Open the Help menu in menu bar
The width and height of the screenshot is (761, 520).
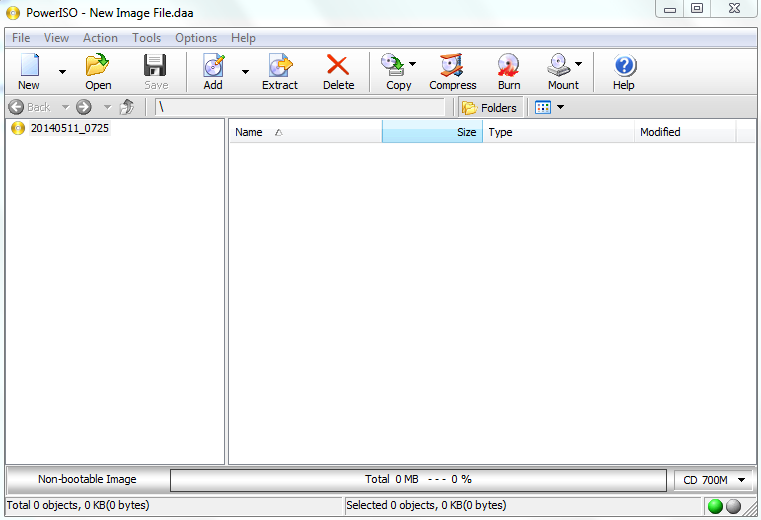point(243,38)
